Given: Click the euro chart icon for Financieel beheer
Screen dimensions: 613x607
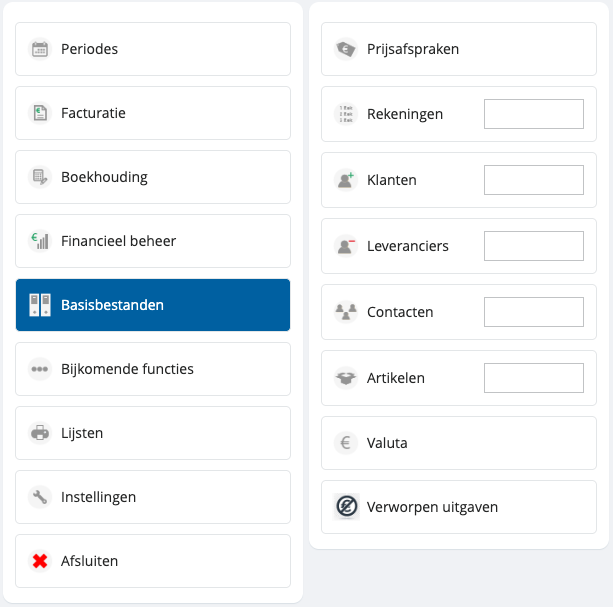Looking at the screenshot, I should (x=40, y=241).
